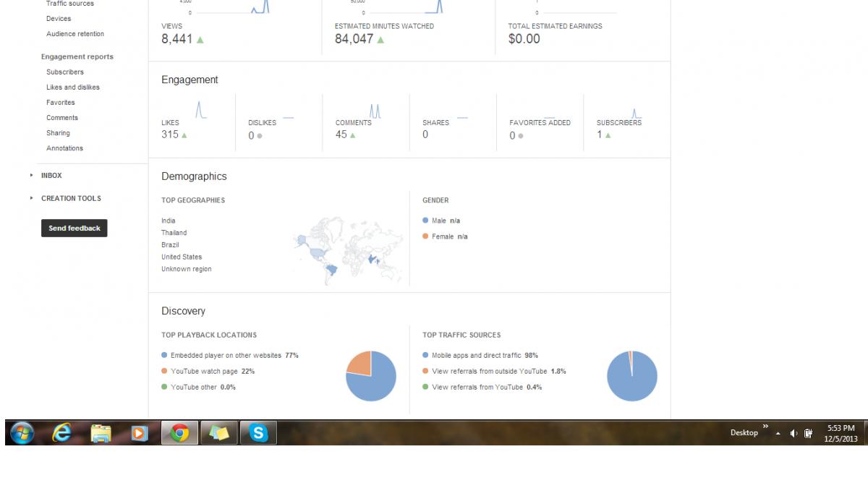Open the media player taskbar icon
Image resolution: width=868 pixels, height=488 pixels.
[x=139, y=433]
